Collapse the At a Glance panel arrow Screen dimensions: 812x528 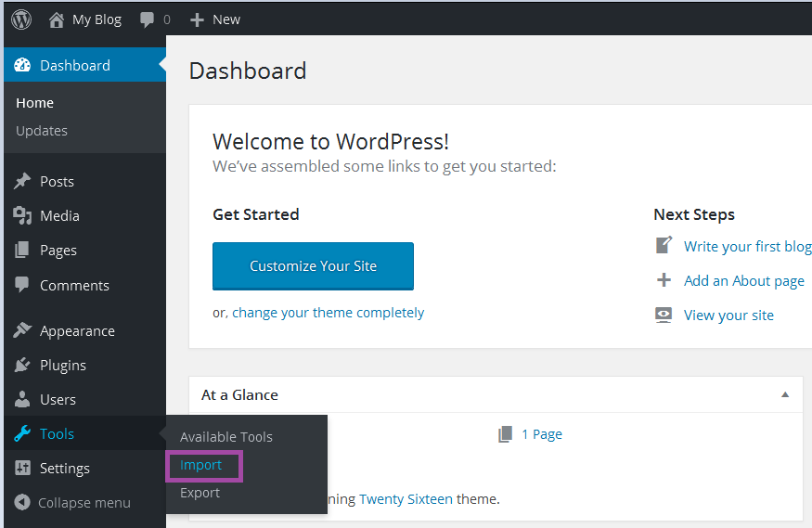[785, 394]
